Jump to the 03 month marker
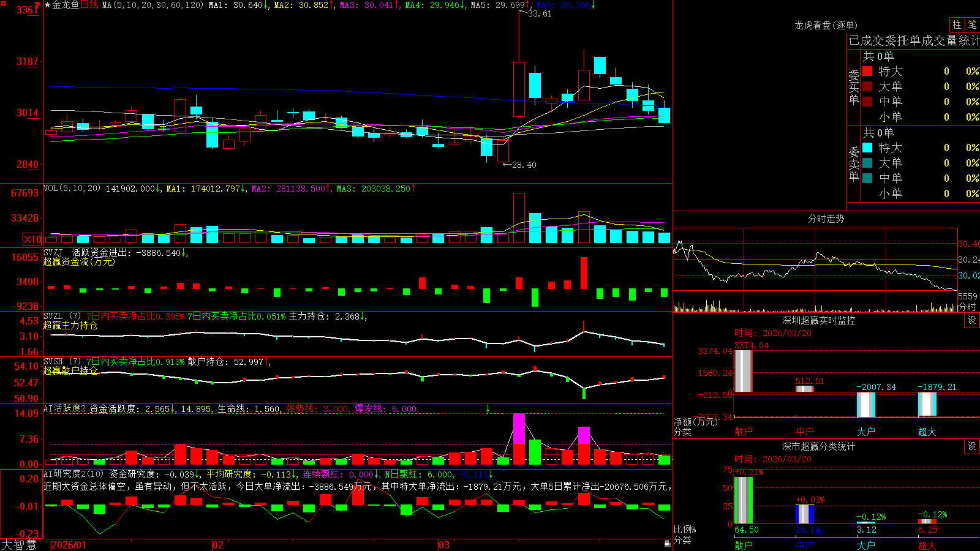 point(444,545)
